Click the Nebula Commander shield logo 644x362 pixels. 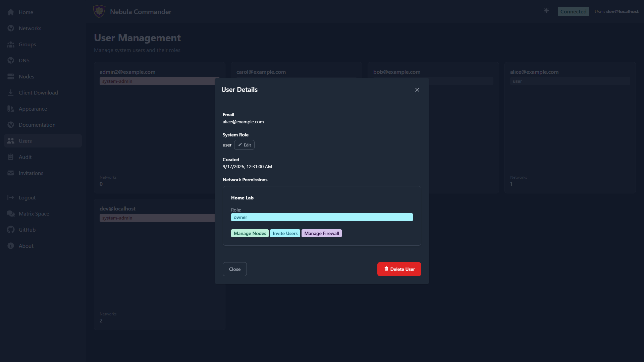point(99,11)
